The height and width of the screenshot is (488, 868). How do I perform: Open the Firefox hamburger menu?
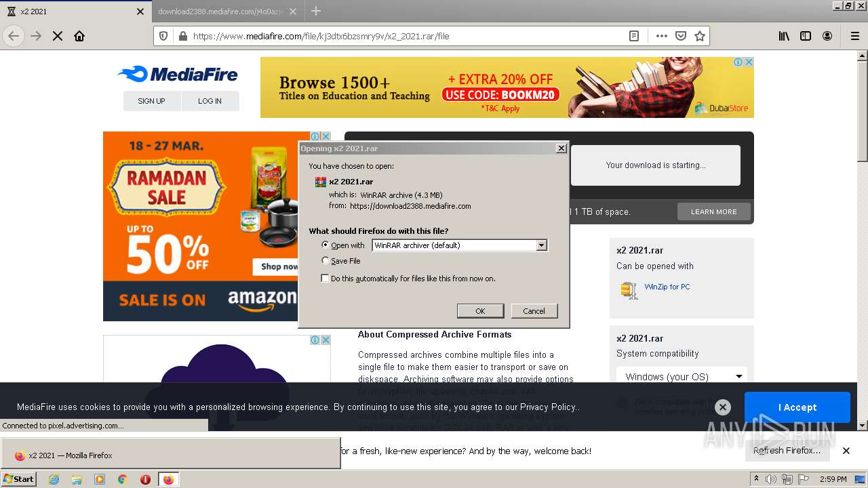point(854,36)
